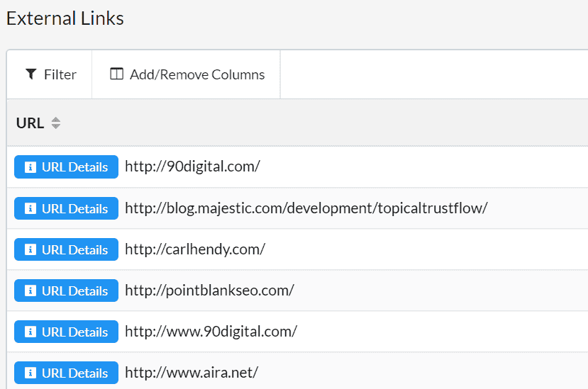
Task: Click info icon beside www.aira.net row
Action: 30,373
